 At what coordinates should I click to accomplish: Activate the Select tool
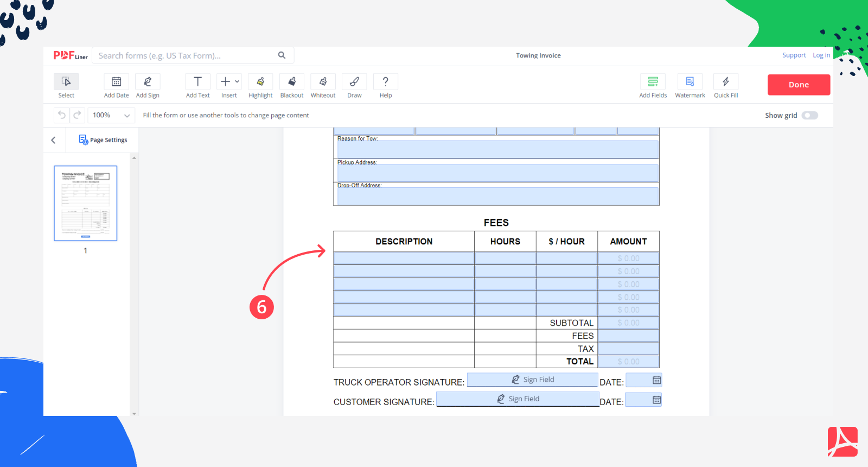[66, 86]
